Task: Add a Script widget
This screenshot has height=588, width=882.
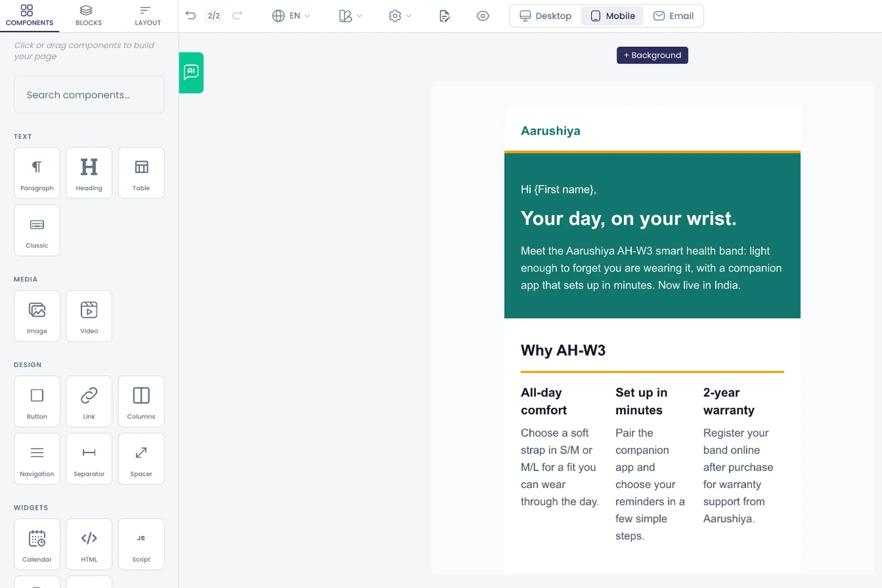Action: pyautogui.click(x=141, y=544)
